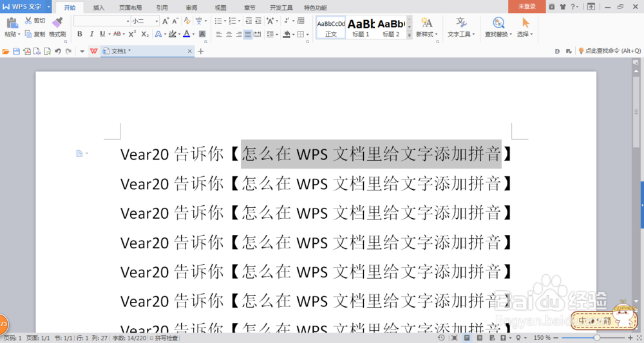Click the Cut (剪切) scissors button

[x=35, y=21]
